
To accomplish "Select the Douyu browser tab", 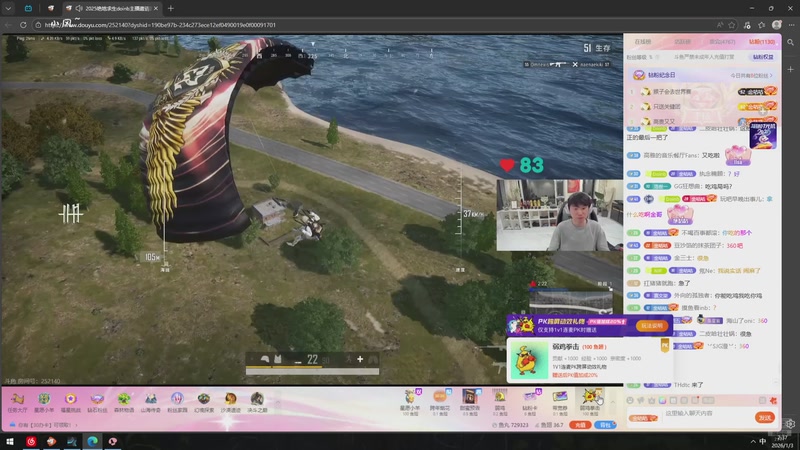I will point(112,8).
